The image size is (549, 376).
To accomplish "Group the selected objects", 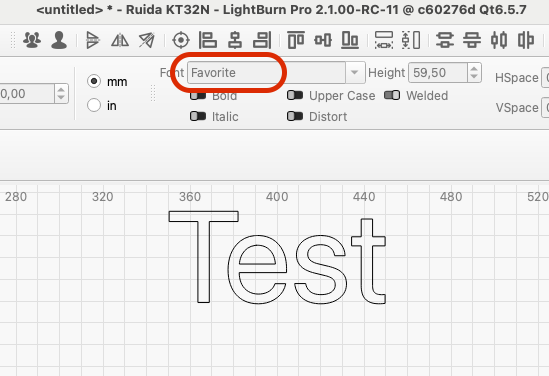I will (x=32, y=40).
